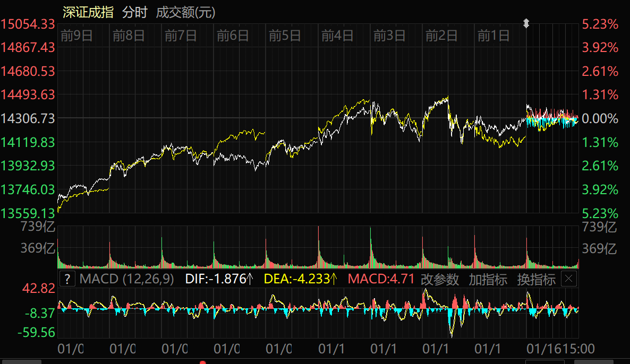This screenshot has width=630, height=364.
Task: Click the MACD (12,26,9) indicator name
Action: (x=127, y=279)
